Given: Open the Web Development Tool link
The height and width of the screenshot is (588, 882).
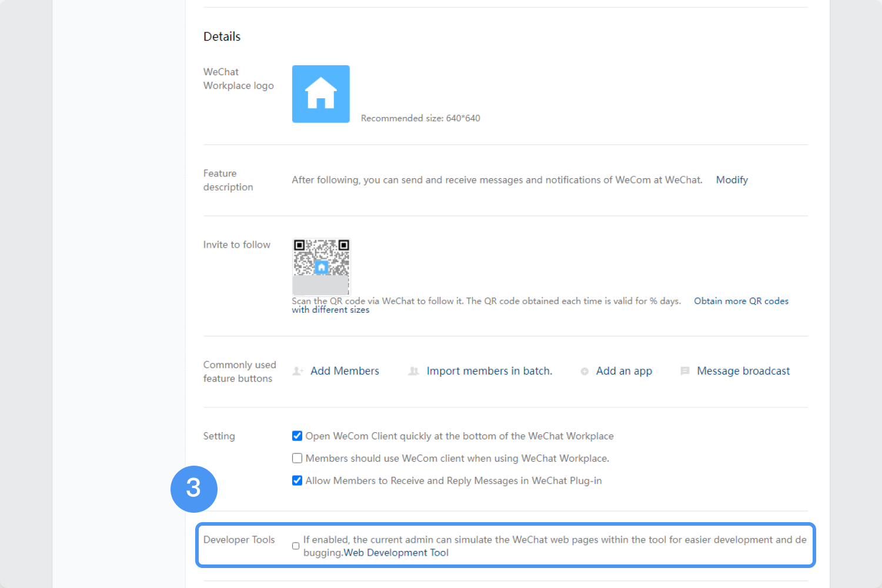Looking at the screenshot, I should (396, 553).
